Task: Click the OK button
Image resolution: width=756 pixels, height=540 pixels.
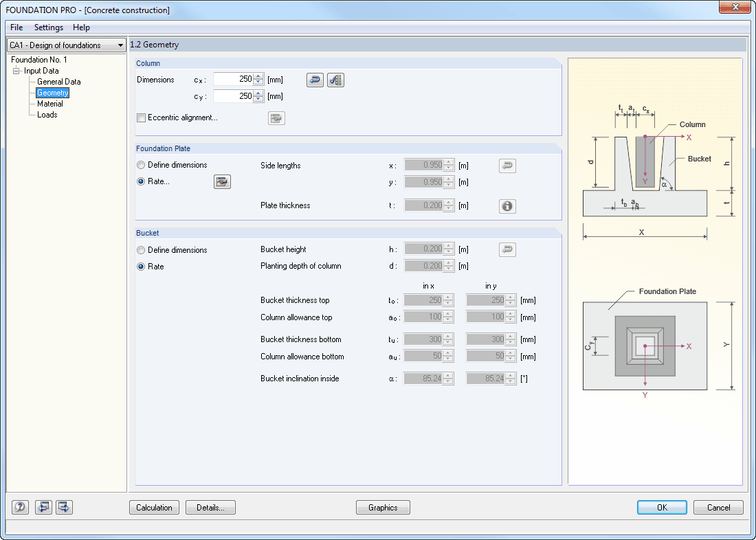Action: [663, 507]
